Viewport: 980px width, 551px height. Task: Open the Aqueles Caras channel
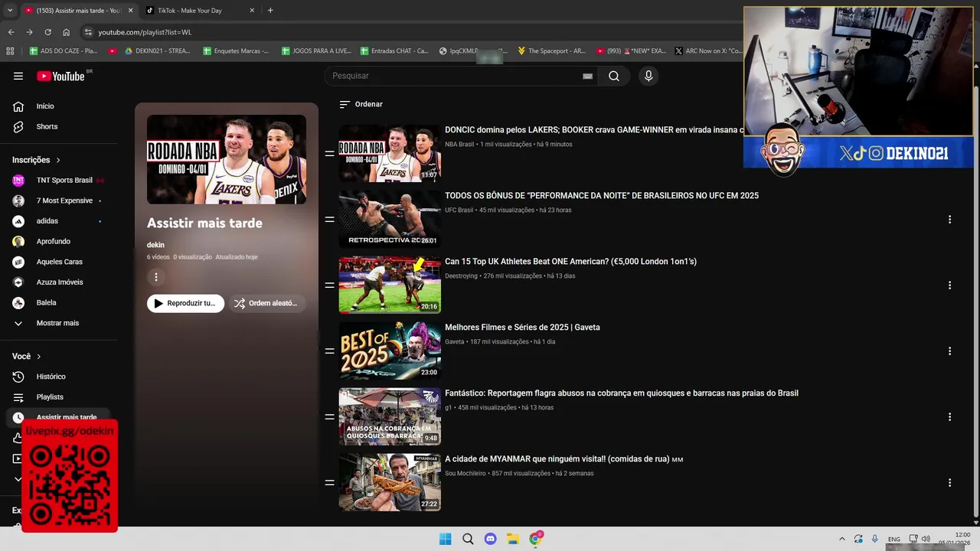click(59, 262)
